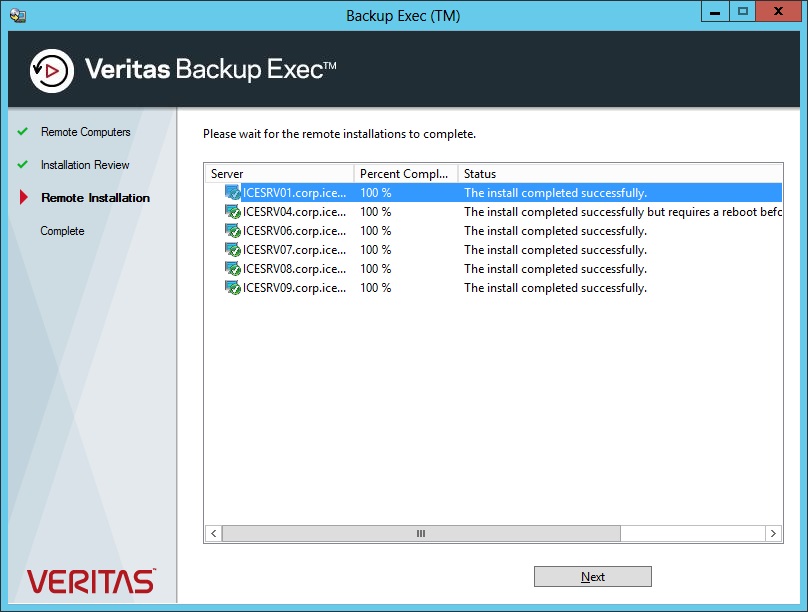
Task: Click the ICESRV07 server status icon
Action: tap(233, 250)
